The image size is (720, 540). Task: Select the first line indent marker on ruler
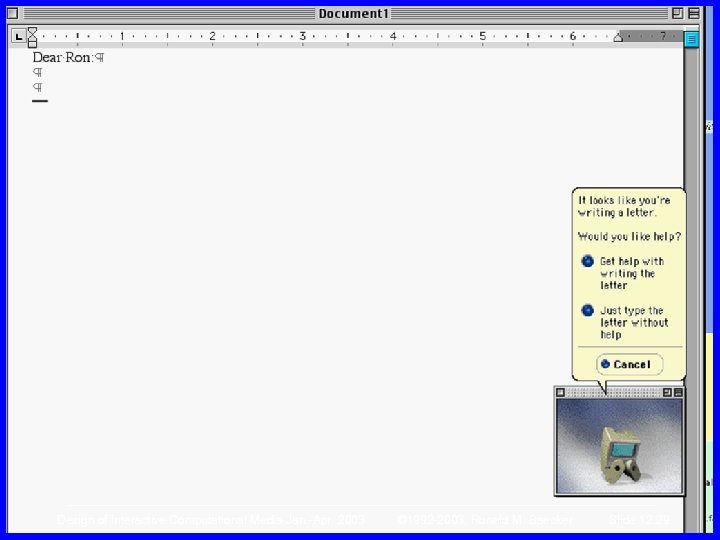[x=32, y=31]
